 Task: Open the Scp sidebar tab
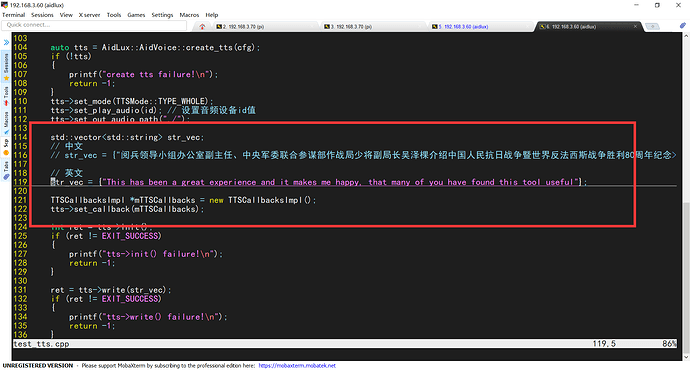[x=6, y=147]
